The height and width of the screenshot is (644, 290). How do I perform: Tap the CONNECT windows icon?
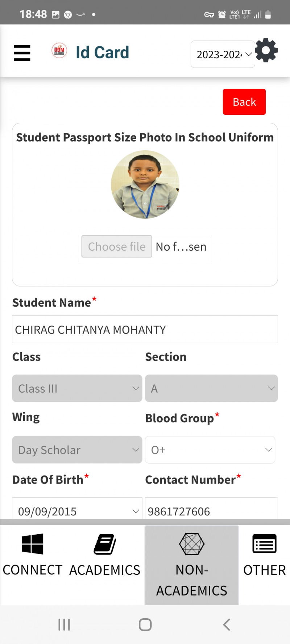(33, 544)
